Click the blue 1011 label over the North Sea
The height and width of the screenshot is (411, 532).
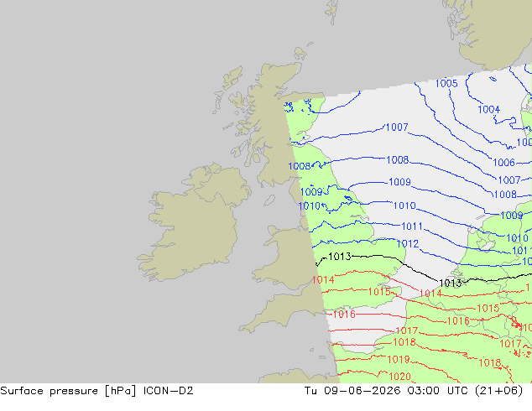click(411, 226)
